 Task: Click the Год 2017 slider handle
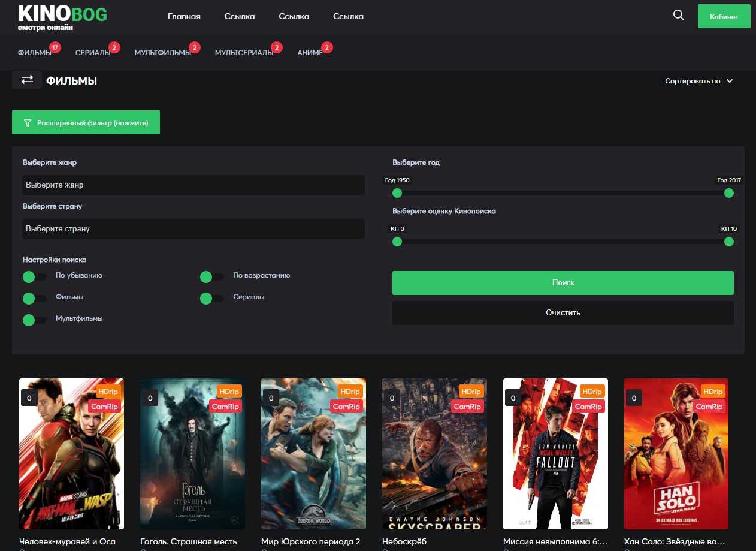tap(728, 193)
